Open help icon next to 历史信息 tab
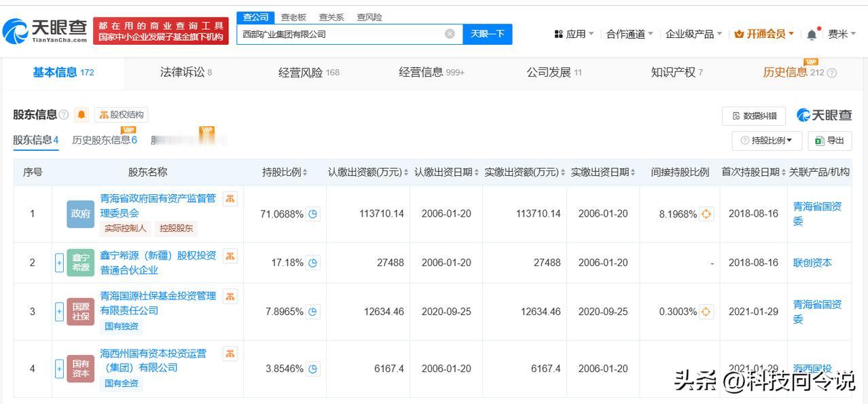Screen dimensions: 868x404 pyautogui.click(x=832, y=73)
